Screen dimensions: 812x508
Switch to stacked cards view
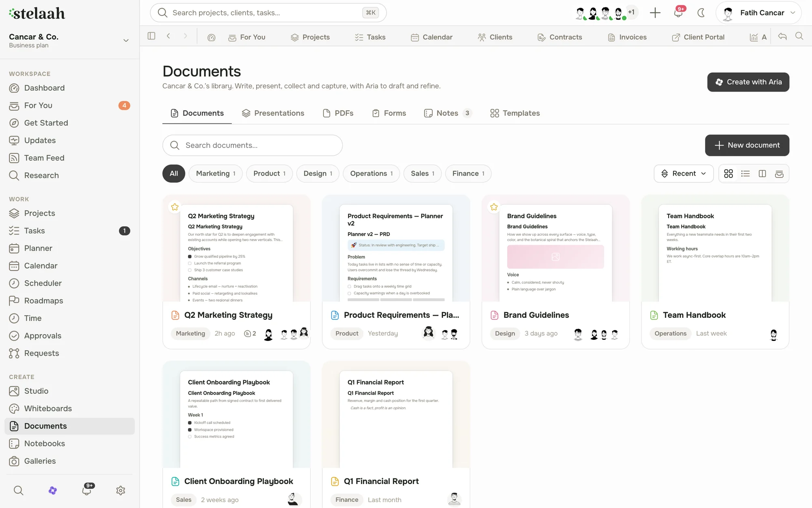tap(779, 174)
